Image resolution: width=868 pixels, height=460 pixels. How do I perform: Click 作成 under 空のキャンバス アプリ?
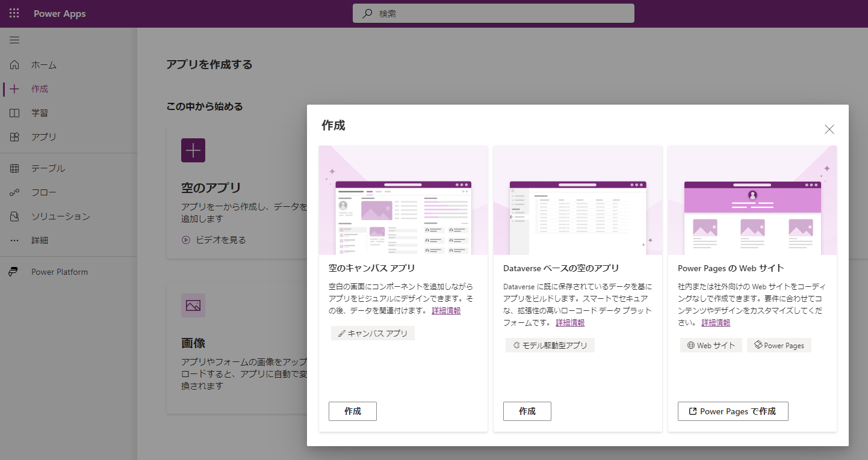pos(352,411)
